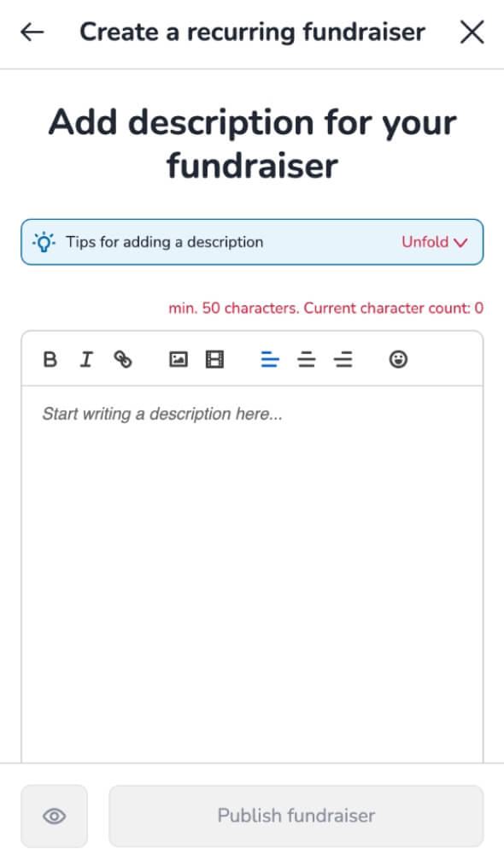This screenshot has height=855, width=504.
Task: Insert an image into description
Action: click(179, 359)
